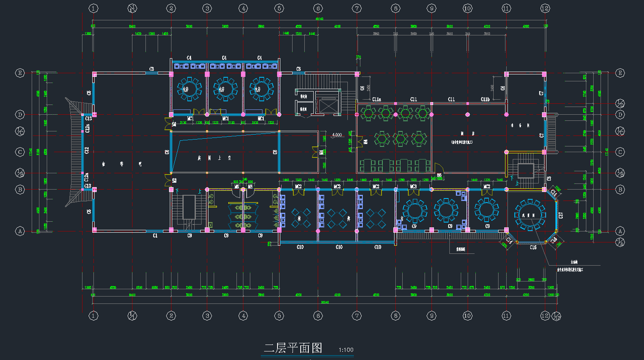This screenshot has height=360, width=644.
Task: Click the large round table in octagonal room
Action: (530, 215)
